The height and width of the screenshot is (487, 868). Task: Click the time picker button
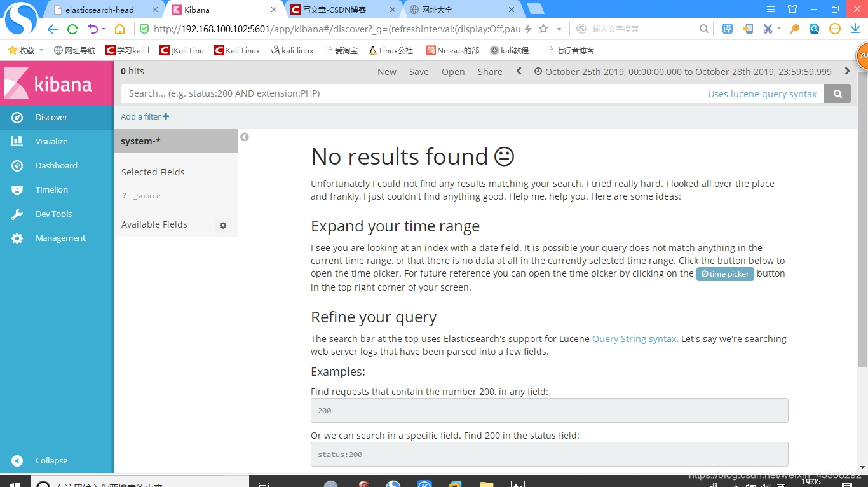click(x=725, y=274)
